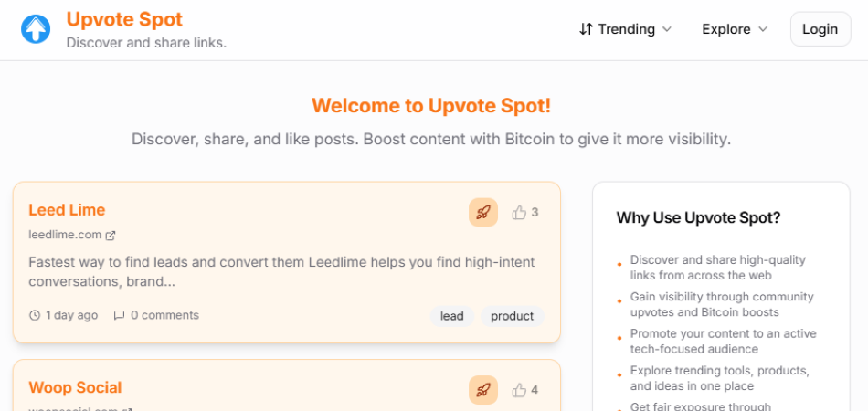
Task: Click the Trending sort arrows icon
Action: (x=586, y=29)
